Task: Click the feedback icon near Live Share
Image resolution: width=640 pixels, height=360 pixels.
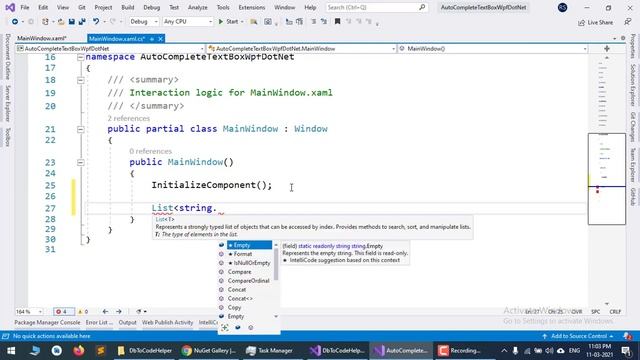Action: point(628,22)
